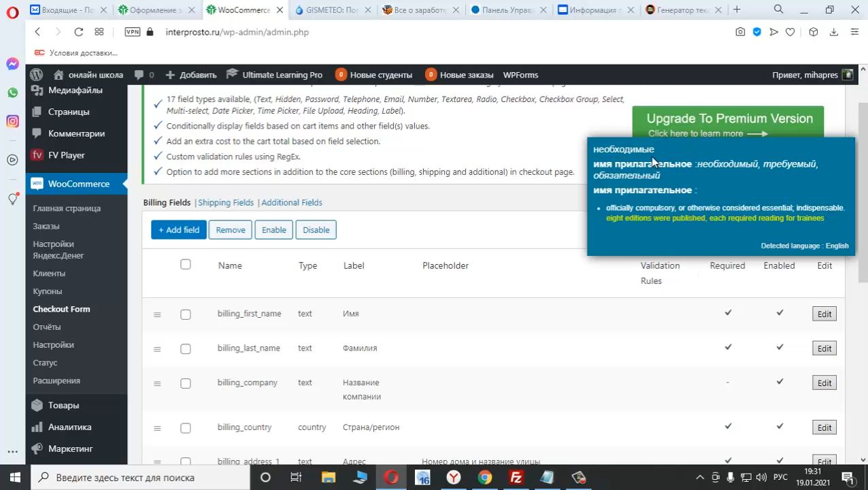This screenshot has height=490, width=868.
Task: Click the WordPress logo in admin bar
Action: (37, 75)
